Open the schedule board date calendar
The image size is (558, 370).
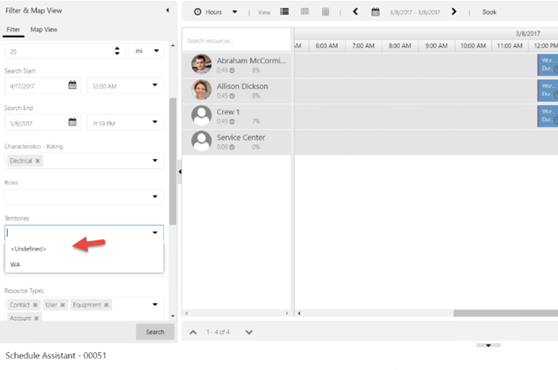pos(375,12)
